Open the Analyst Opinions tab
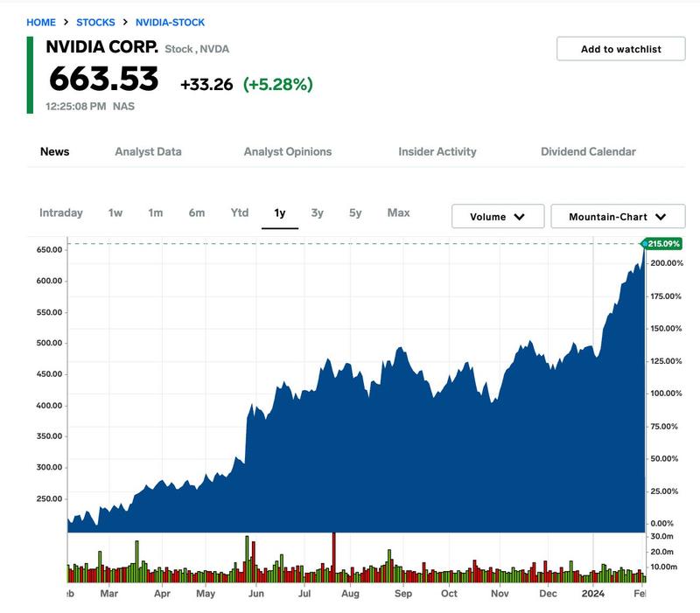The height and width of the screenshot is (613, 700). coord(288,151)
